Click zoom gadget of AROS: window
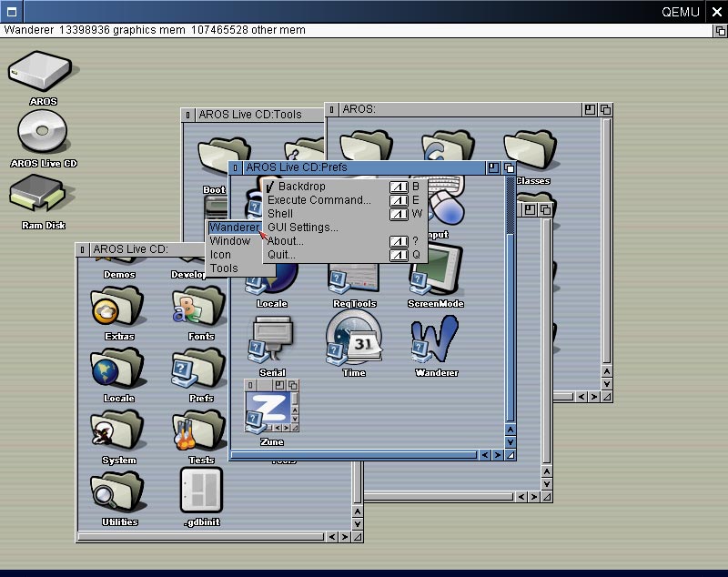The image size is (728, 577). pyautogui.click(x=590, y=109)
